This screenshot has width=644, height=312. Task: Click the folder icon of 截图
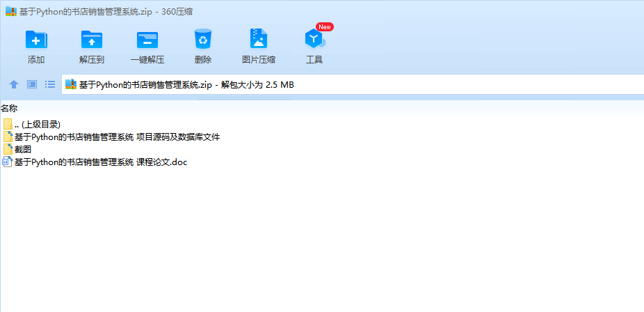pyautogui.click(x=8, y=149)
